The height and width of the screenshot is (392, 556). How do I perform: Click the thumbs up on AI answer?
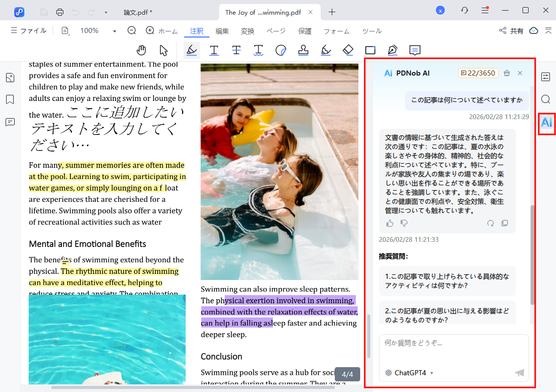(390, 223)
